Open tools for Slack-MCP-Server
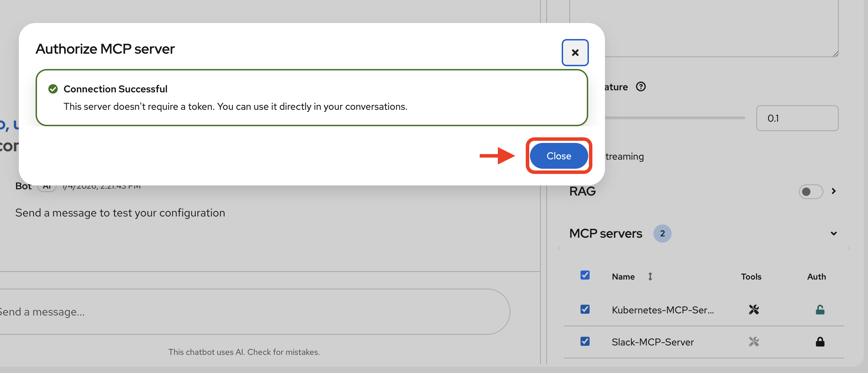The height and width of the screenshot is (373, 868). [754, 342]
